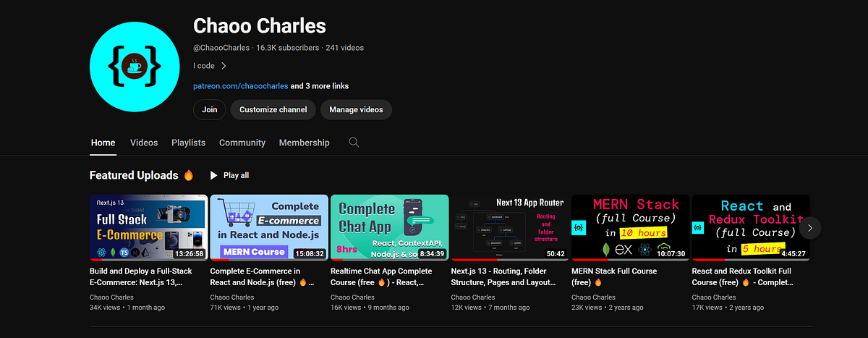The image size is (868, 338).
Task: Click the '17K views • 2 years ago' text
Action: (728, 308)
